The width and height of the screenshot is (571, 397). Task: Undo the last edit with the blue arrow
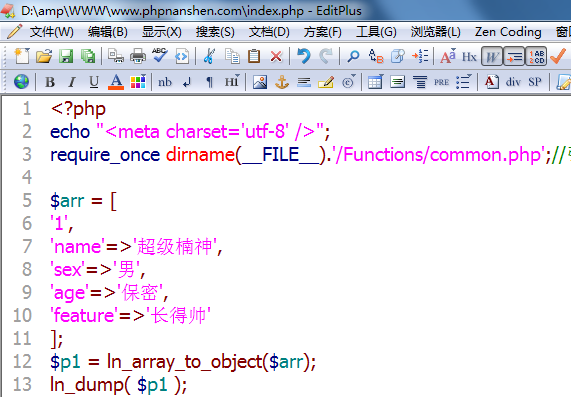click(x=303, y=56)
